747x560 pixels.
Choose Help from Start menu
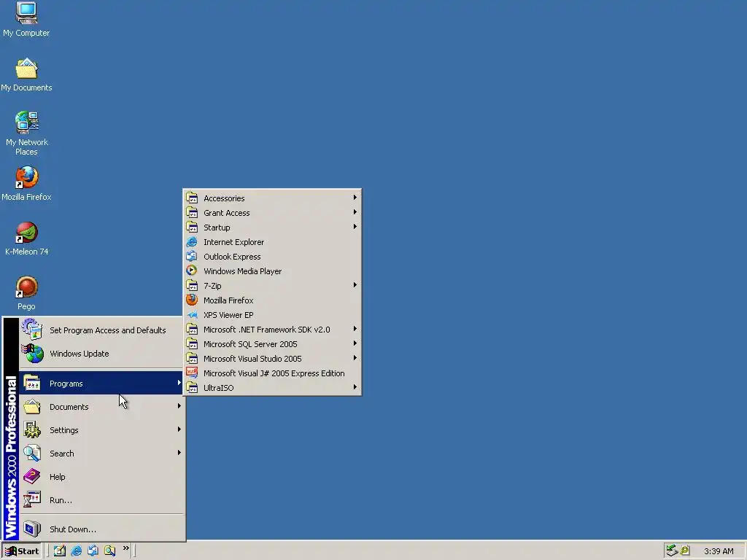(x=101, y=477)
